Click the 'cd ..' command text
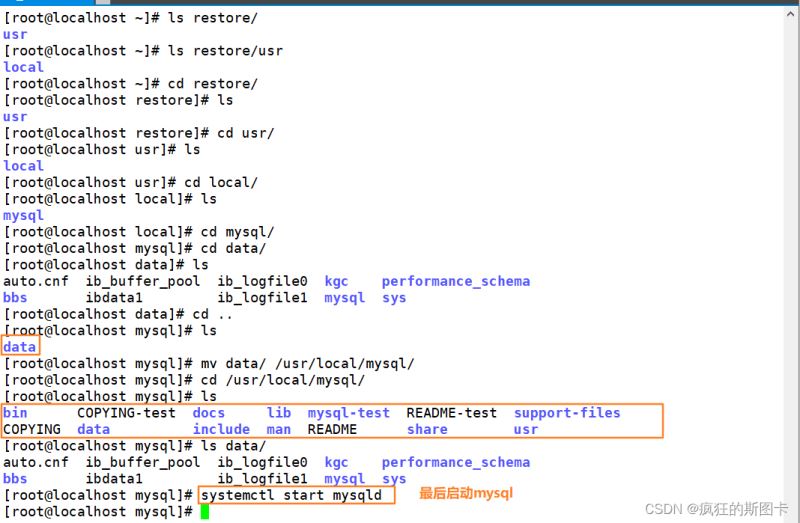 click(213, 314)
